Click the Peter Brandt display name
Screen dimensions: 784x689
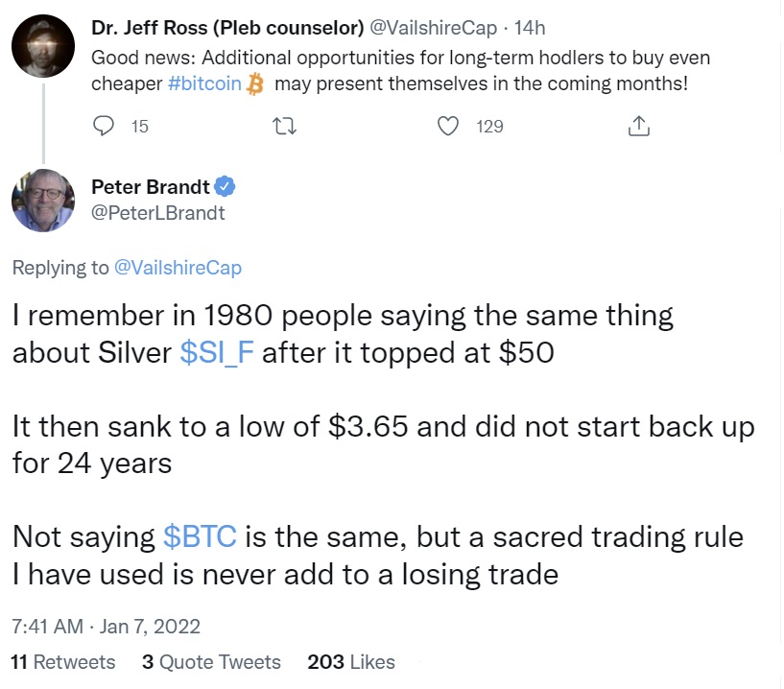pyautogui.click(x=151, y=187)
